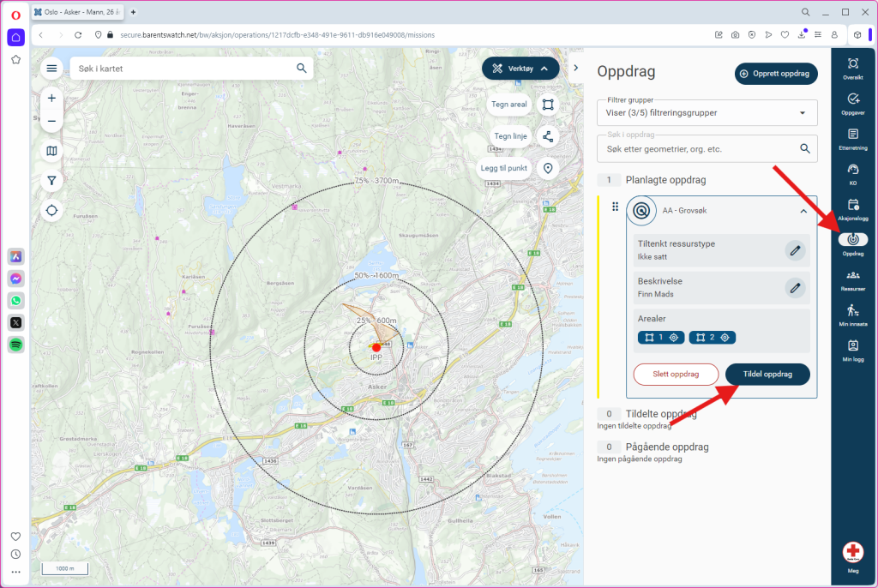The height and width of the screenshot is (588, 878).
Task: Zoom in the map with plus button
Action: [52, 99]
